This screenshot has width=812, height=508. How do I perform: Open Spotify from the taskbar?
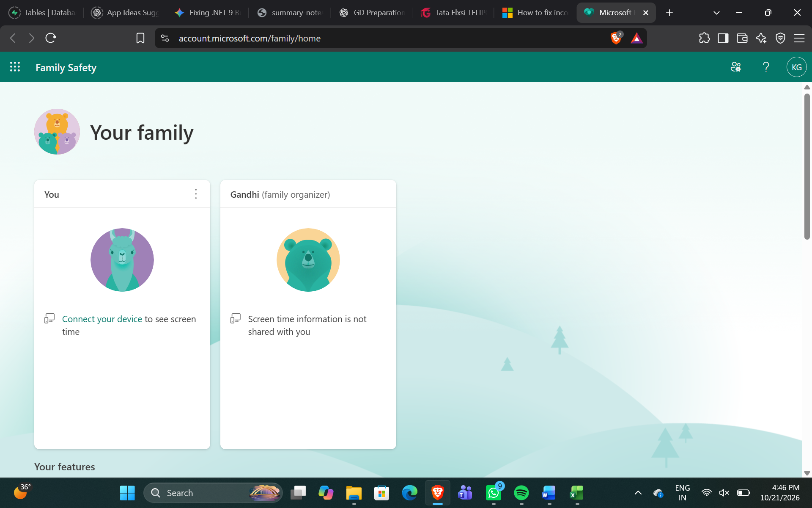pos(521,493)
